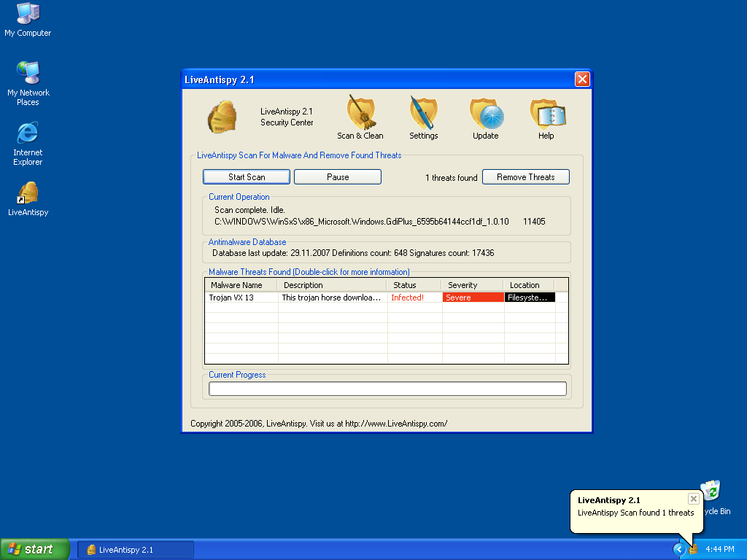This screenshot has height=560, width=747.
Task: Launch Internet Explorer from the desktop
Action: coord(28,134)
